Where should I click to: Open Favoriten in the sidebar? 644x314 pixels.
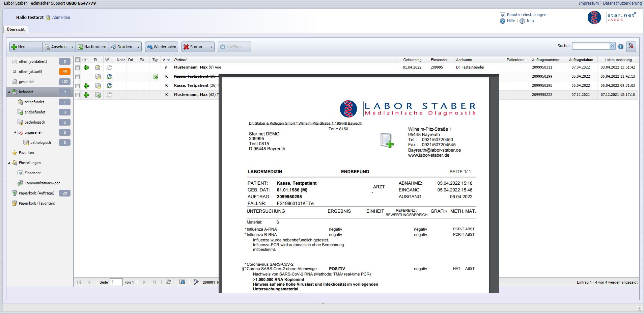pyautogui.click(x=26, y=153)
